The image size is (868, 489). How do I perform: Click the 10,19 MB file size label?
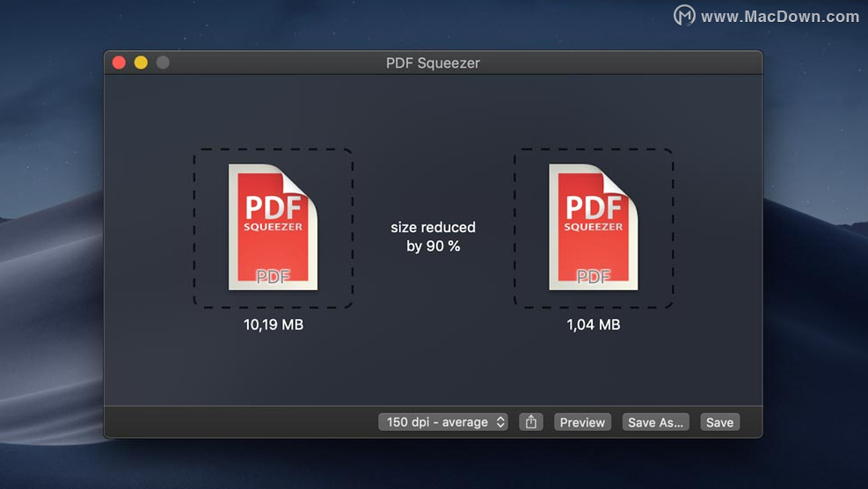(x=274, y=325)
